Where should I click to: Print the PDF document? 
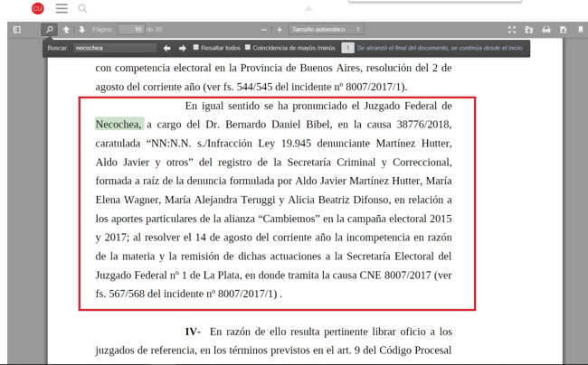546,30
